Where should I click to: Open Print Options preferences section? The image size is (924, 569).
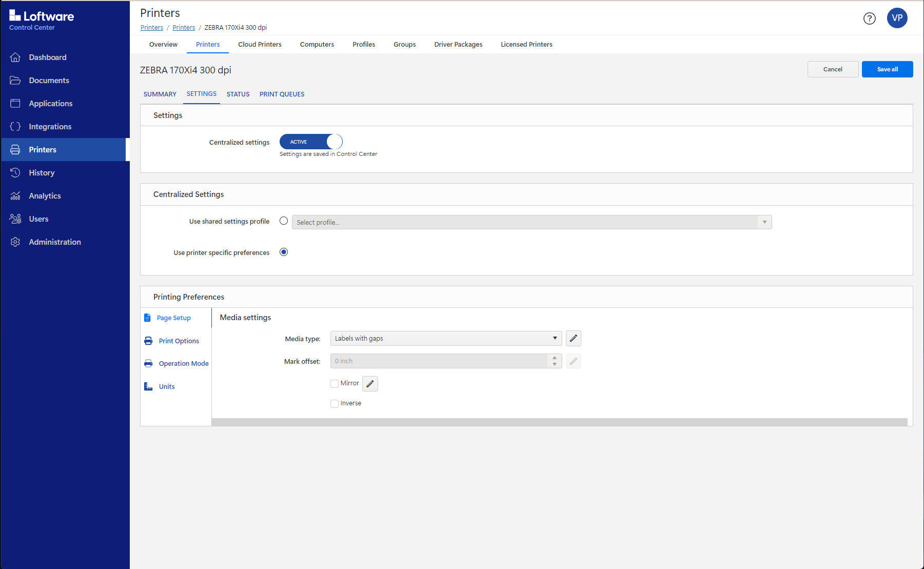click(179, 341)
